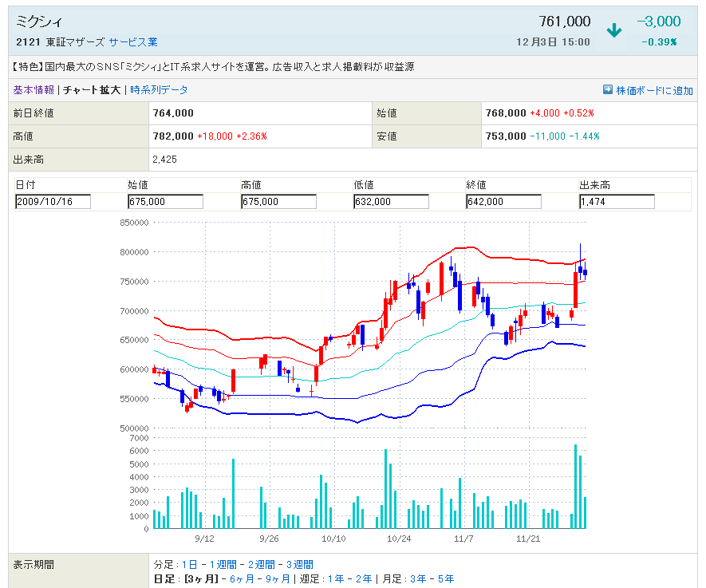Screen dimensions: 706x588
Task: Switch the daily chart to 6ヶ月
Action: pyautogui.click(x=242, y=578)
